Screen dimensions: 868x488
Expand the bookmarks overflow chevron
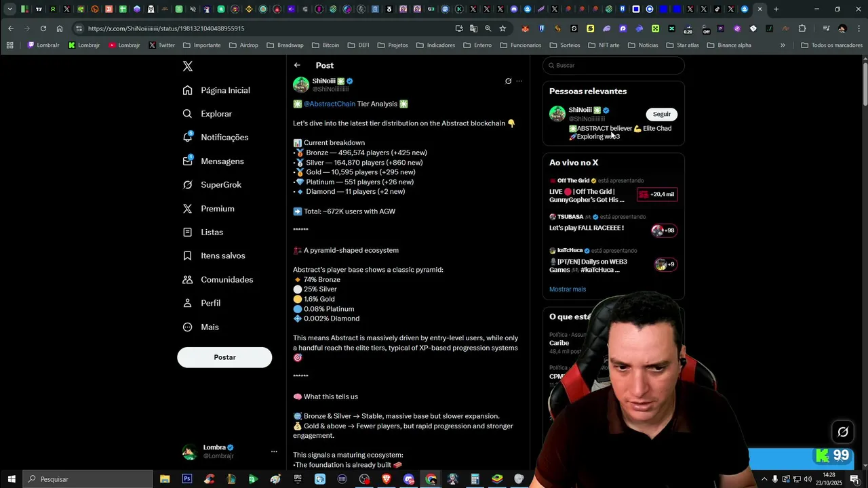point(783,45)
